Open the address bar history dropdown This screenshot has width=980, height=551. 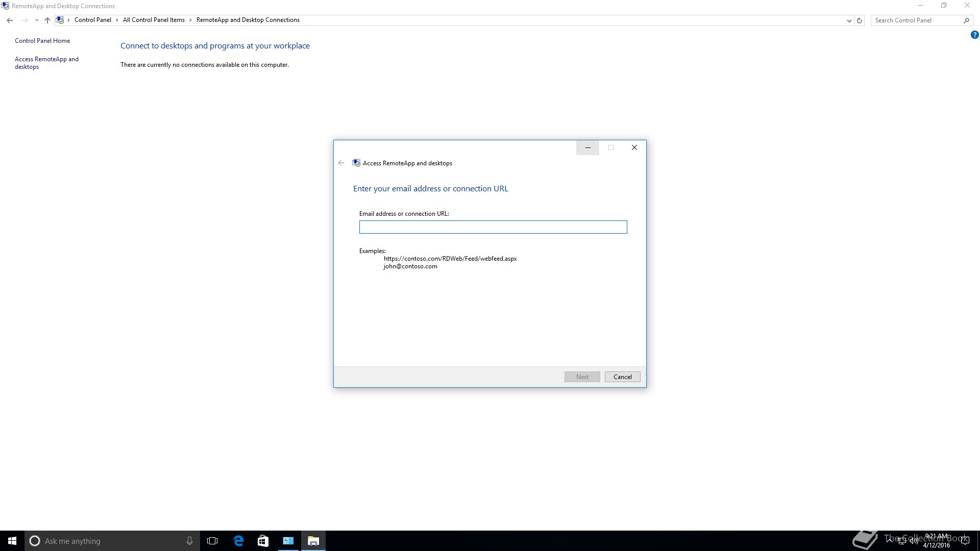tap(849, 20)
